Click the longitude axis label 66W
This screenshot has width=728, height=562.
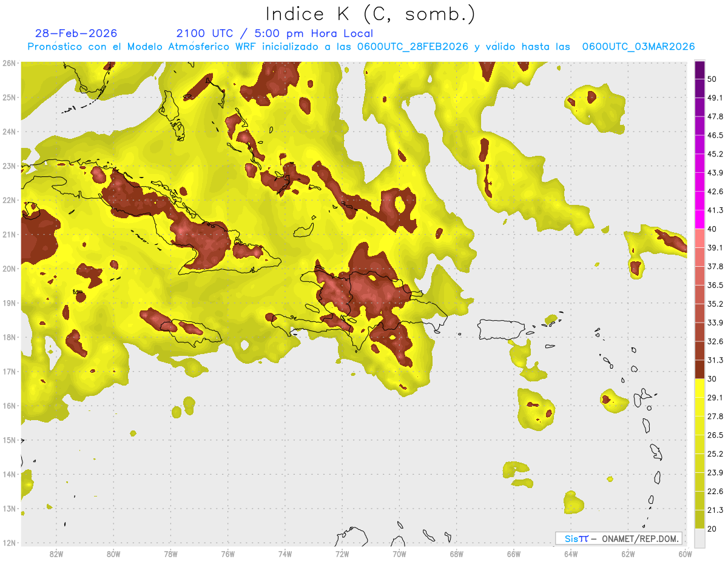514,554
